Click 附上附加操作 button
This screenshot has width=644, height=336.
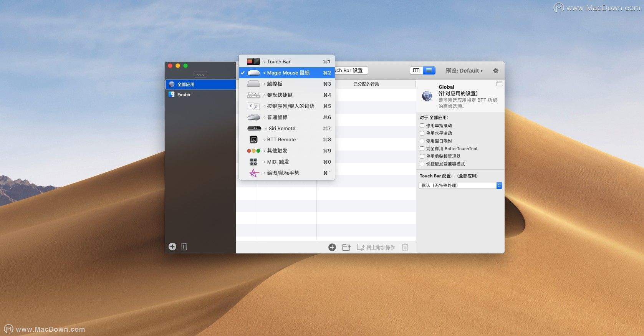[376, 248]
